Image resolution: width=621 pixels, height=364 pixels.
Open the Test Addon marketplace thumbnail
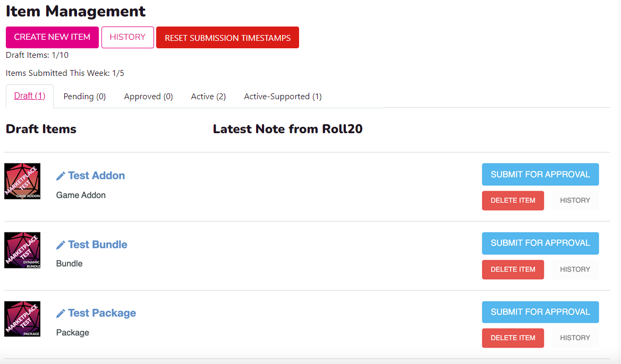click(22, 181)
